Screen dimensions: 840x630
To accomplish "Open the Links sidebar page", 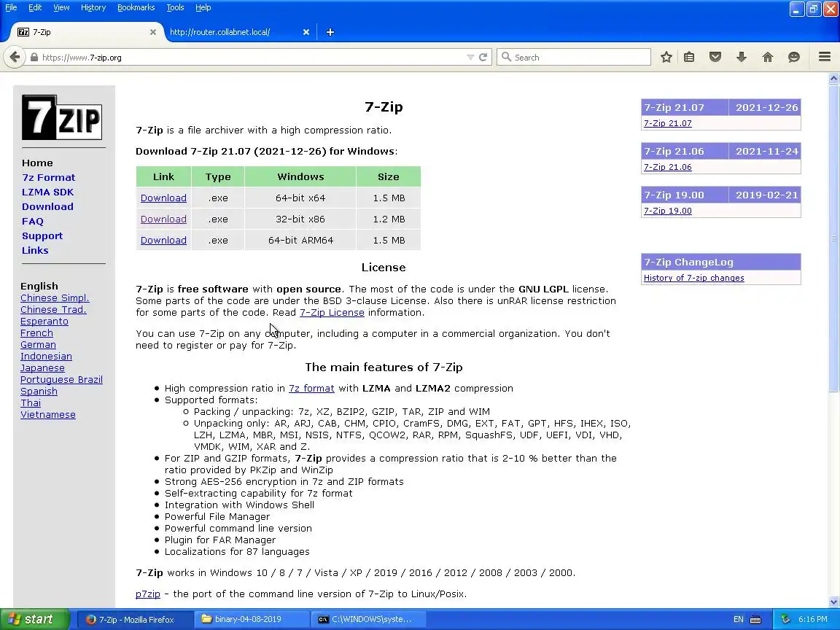I will click(x=35, y=250).
